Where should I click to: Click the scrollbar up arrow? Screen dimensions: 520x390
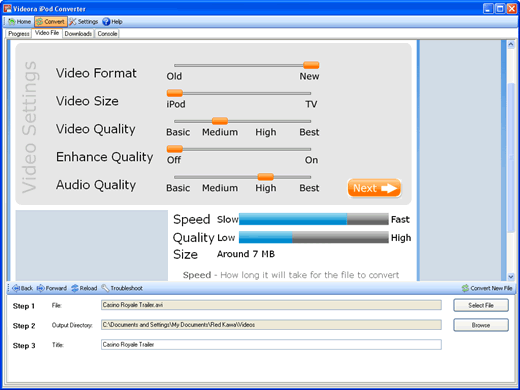tap(511, 44)
